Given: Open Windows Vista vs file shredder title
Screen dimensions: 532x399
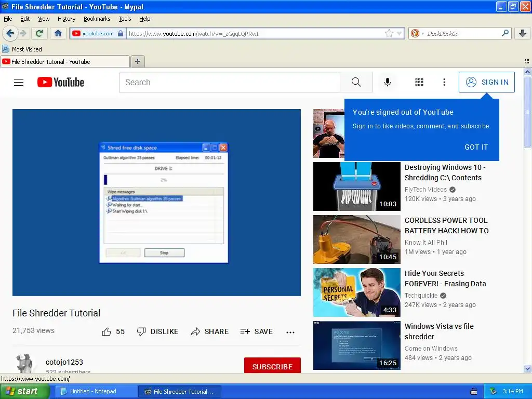Looking at the screenshot, I should pos(439,331).
